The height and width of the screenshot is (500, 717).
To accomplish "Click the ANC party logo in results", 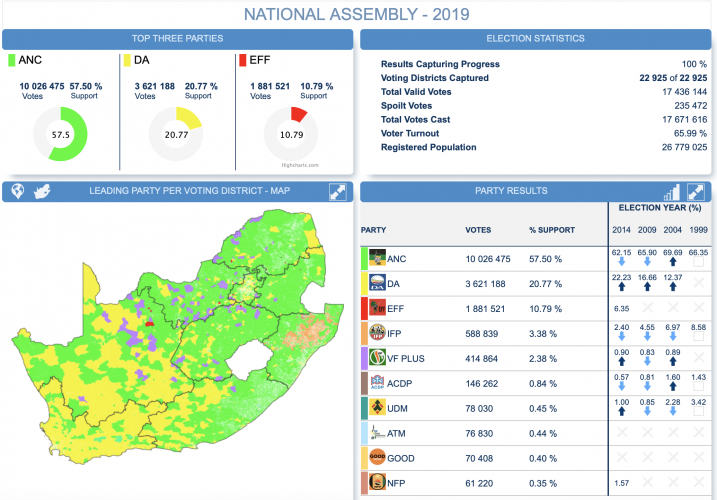I will [378, 258].
